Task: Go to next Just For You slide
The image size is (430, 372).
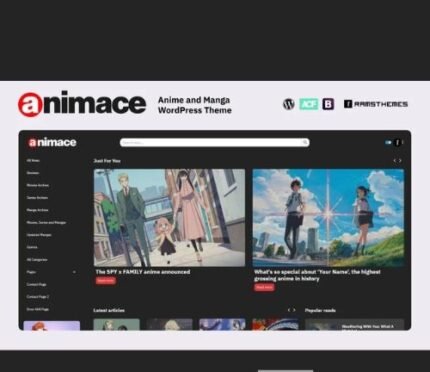Action: click(x=400, y=161)
